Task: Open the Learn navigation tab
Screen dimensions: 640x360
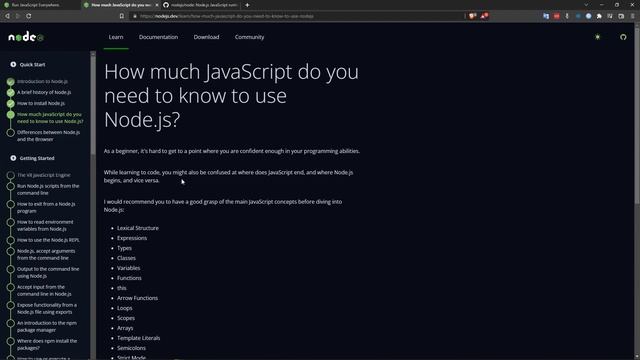Action: coord(116,37)
